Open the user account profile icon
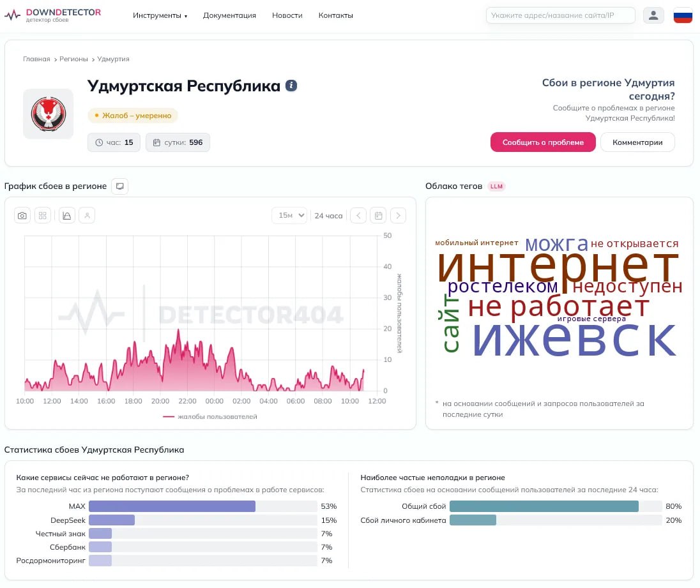This screenshot has height=588, width=700. (x=653, y=15)
